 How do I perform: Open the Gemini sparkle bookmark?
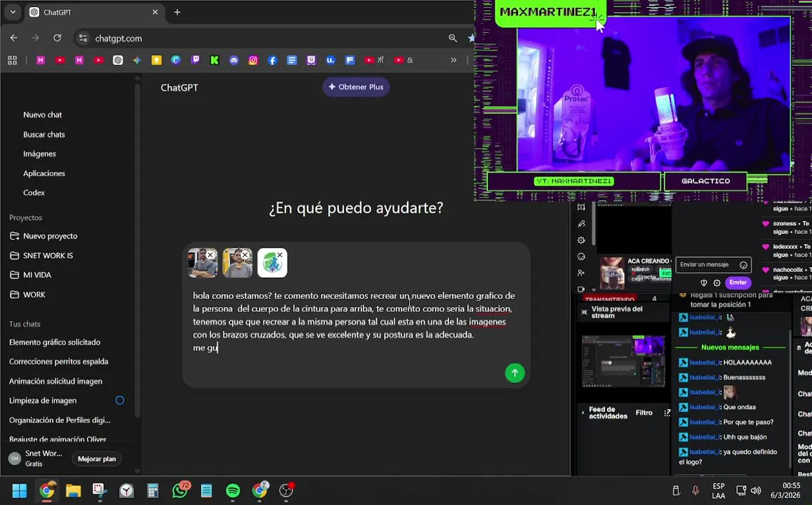[138, 60]
